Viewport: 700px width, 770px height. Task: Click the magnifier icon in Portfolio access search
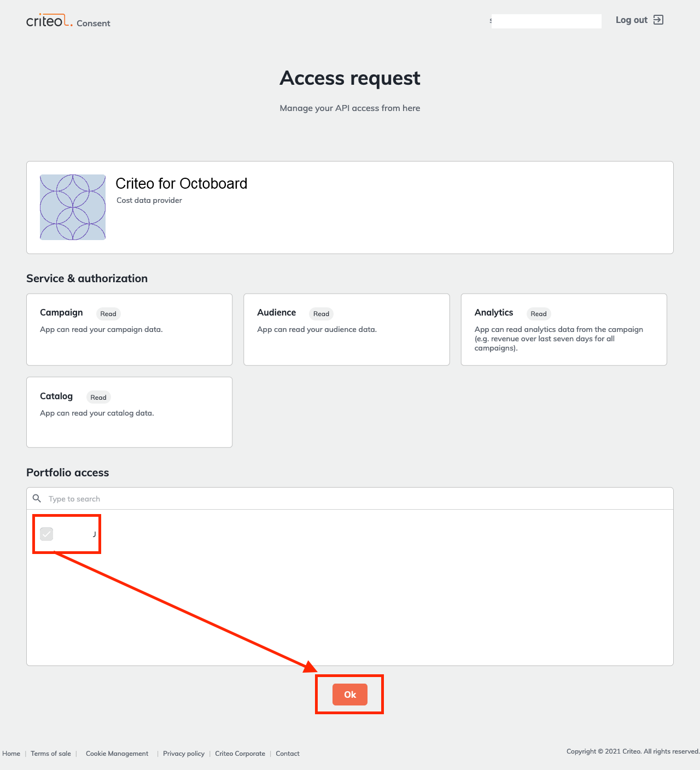coord(37,498)
